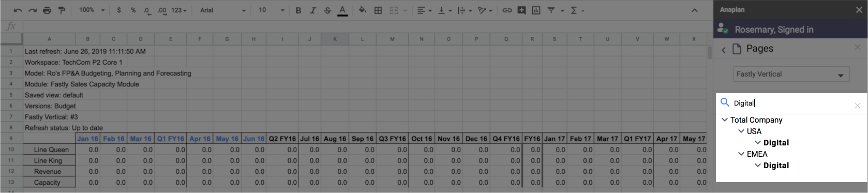Open vertical align options

[x=444, y=10]
